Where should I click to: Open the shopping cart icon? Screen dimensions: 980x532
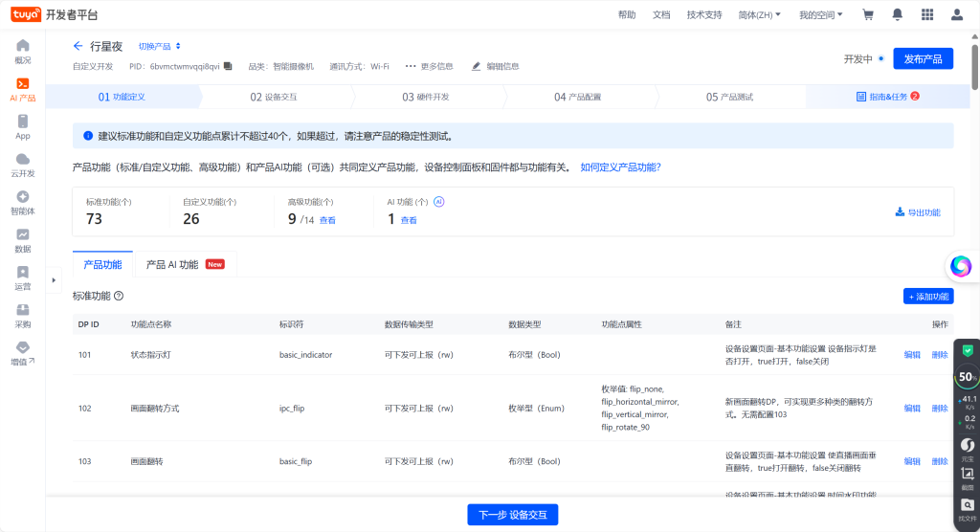click(x=868, y=14)
